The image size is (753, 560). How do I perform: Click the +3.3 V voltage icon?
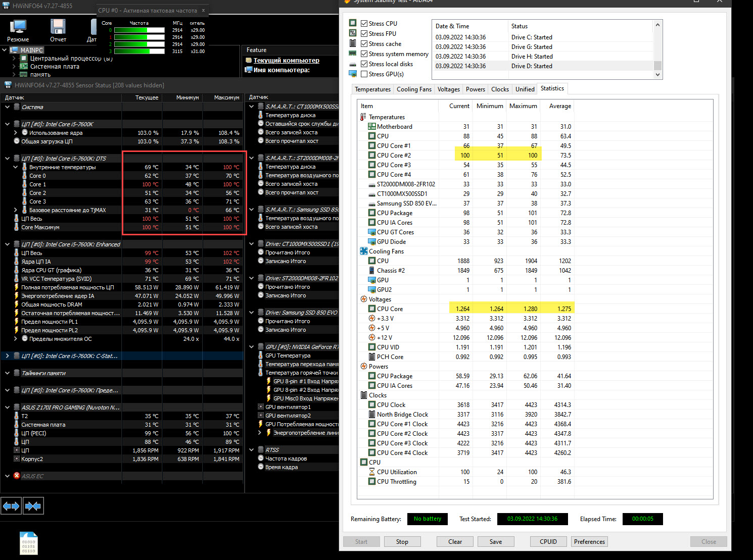372,319
